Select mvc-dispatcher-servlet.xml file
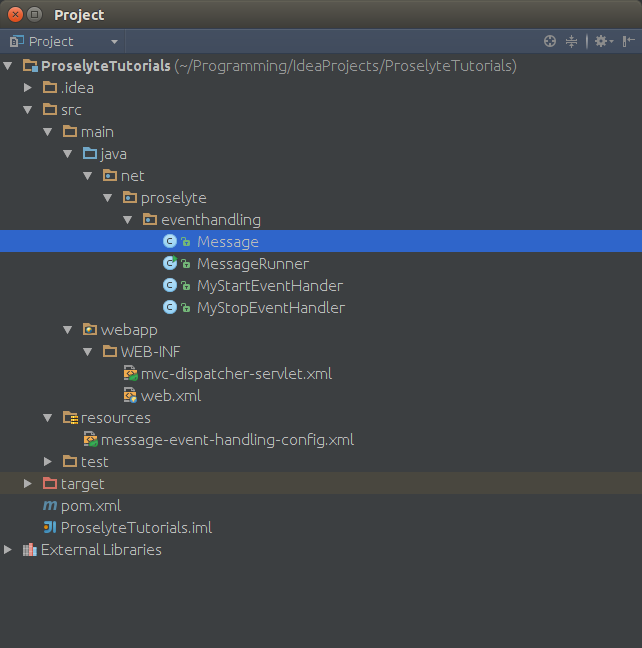Image resolution: width=642 pixels, height=648 pixels. click(x=236, y=374)
